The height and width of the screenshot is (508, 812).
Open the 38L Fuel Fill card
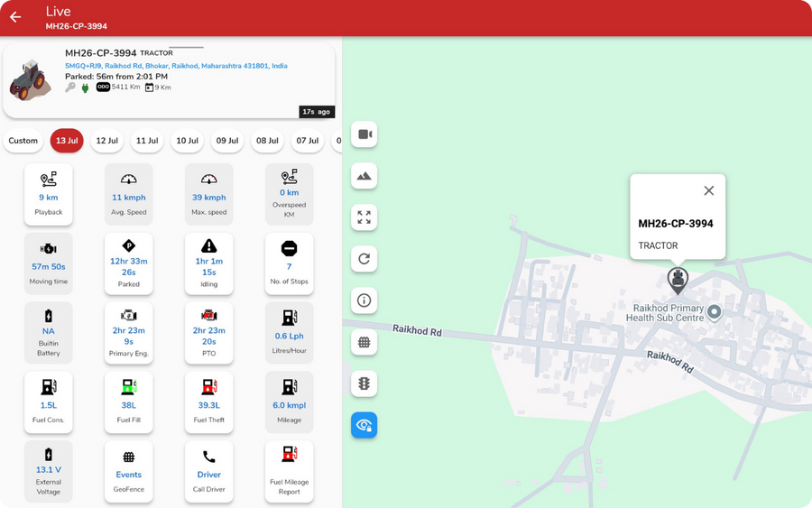[x=128, y=402]
